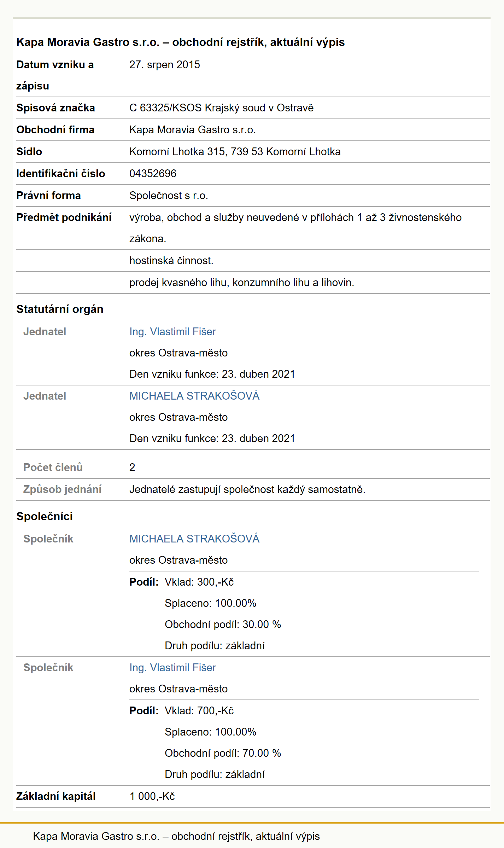Click the footer title text below the gold line

pyautogui.click(x=176, y=836)
